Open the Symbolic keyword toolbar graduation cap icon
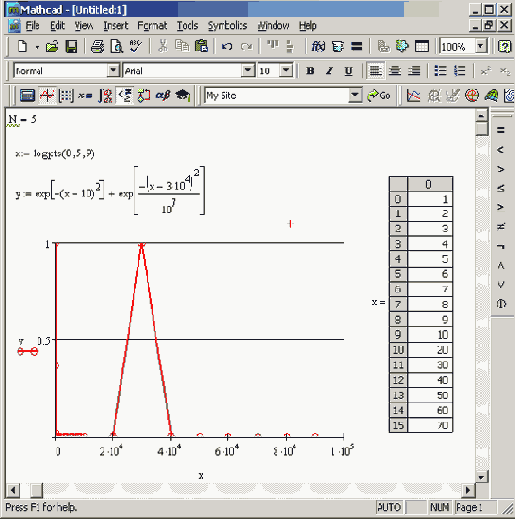This screenshot has width=515, height=519. click(x=183, y=96)
